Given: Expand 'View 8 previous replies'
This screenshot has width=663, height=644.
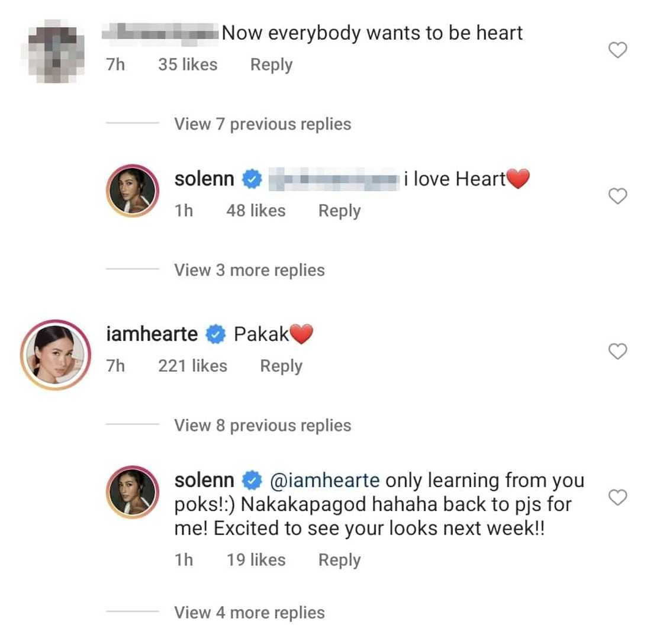Looking at the screenshot, I should pos(262,426).
